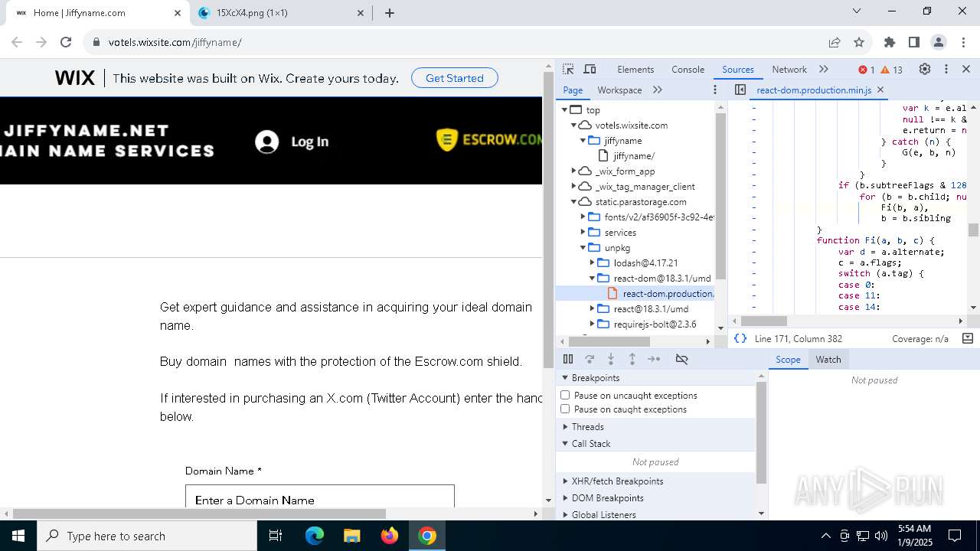The image size is (980, 551).
Task: Select the Scope tab
Action: pyautogui.click(x=788, y=359)
